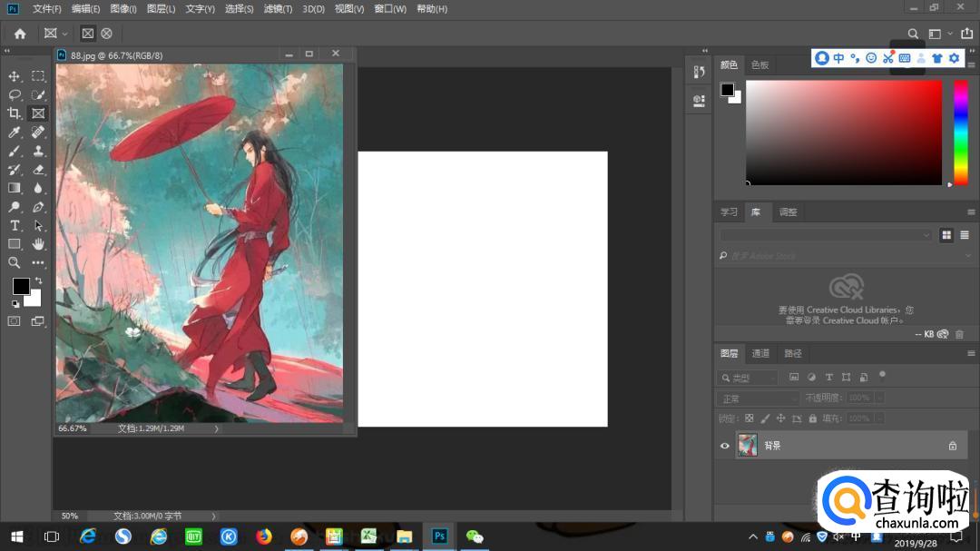
Task: Open the blend mode dropdown 正常
Action: tap(758, 398)
